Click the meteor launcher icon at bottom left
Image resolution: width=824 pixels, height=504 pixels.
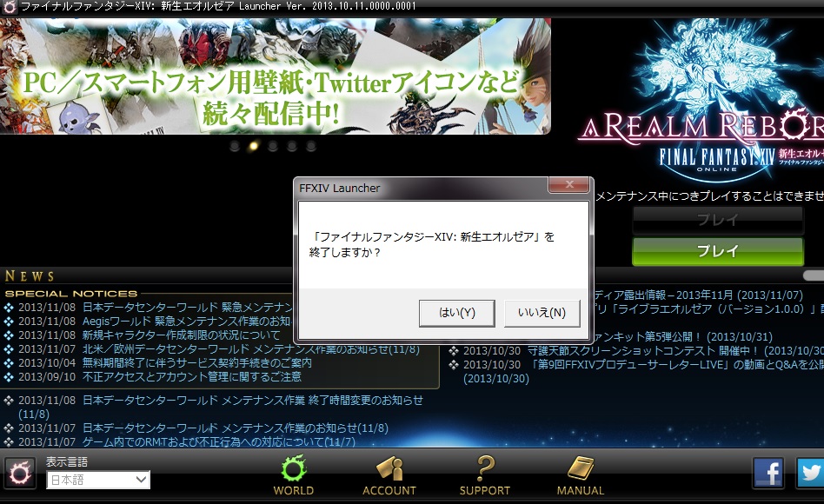point(20,474)
